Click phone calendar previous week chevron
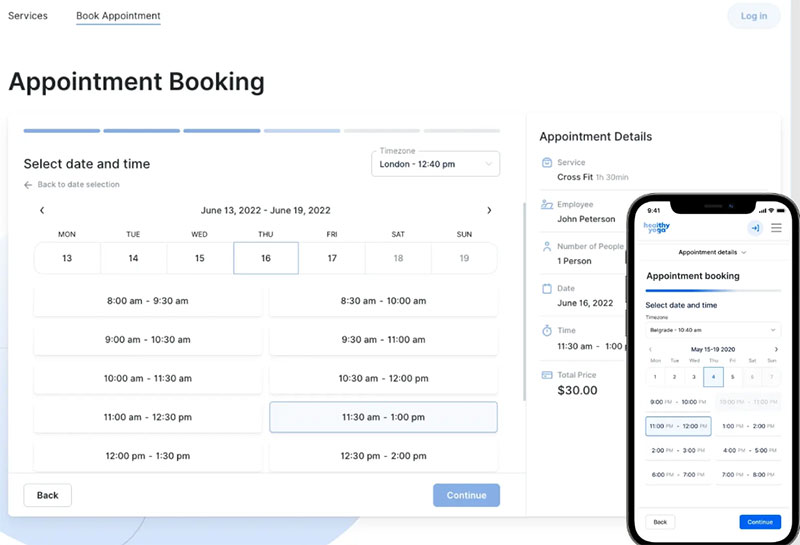The image size is (800, 545). coord(650,350)
